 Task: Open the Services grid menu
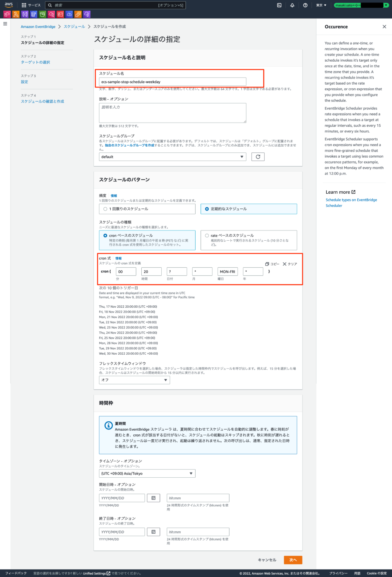[24, 5]
